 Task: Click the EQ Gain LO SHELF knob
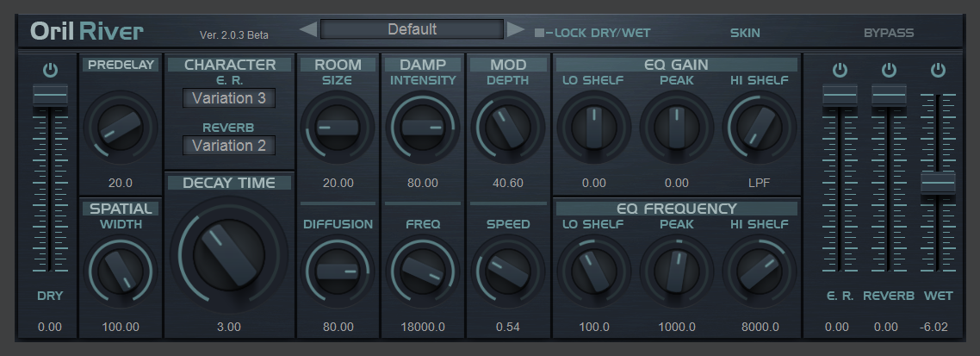point(593,128)
